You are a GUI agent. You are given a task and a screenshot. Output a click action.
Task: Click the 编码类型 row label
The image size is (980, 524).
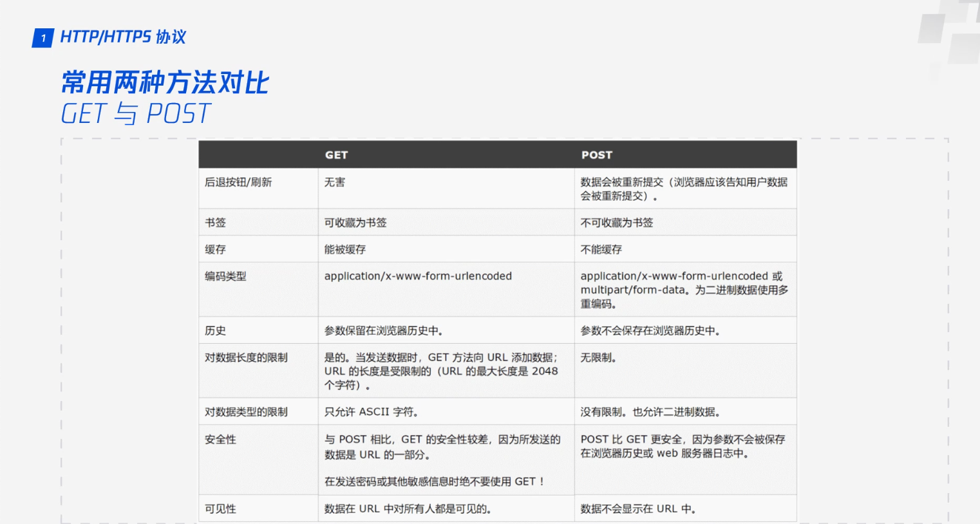click(x=225, y=276)
